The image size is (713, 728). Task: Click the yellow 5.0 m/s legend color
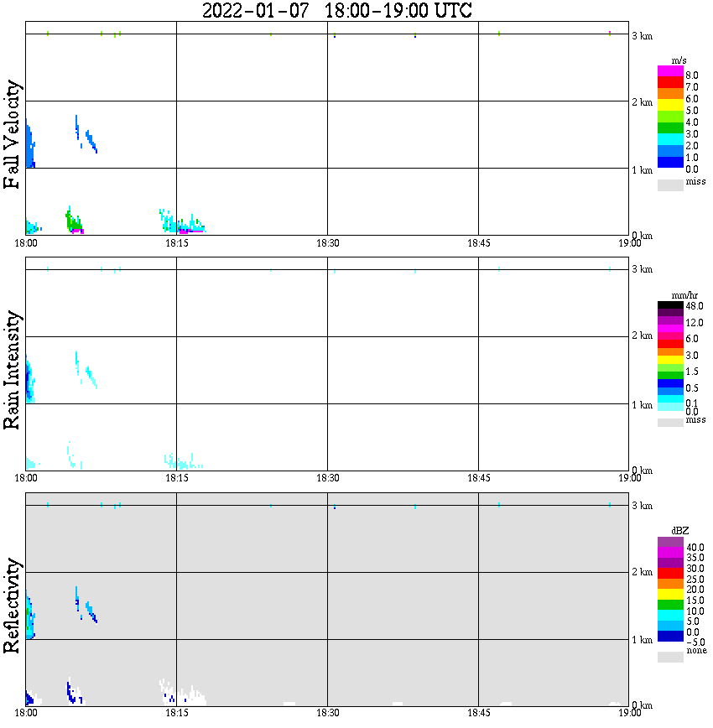click(x=670, y=106)
